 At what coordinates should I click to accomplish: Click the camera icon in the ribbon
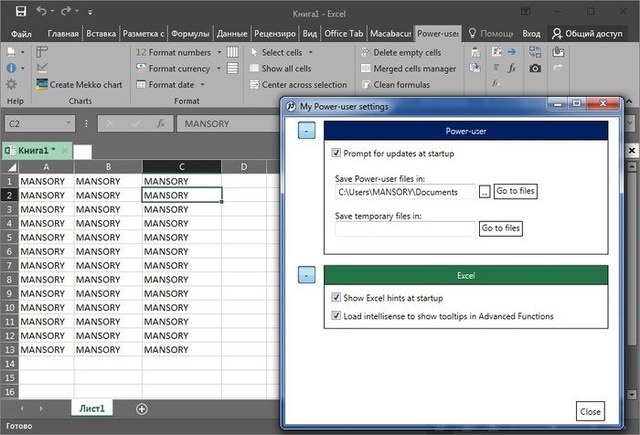(535, 69)
